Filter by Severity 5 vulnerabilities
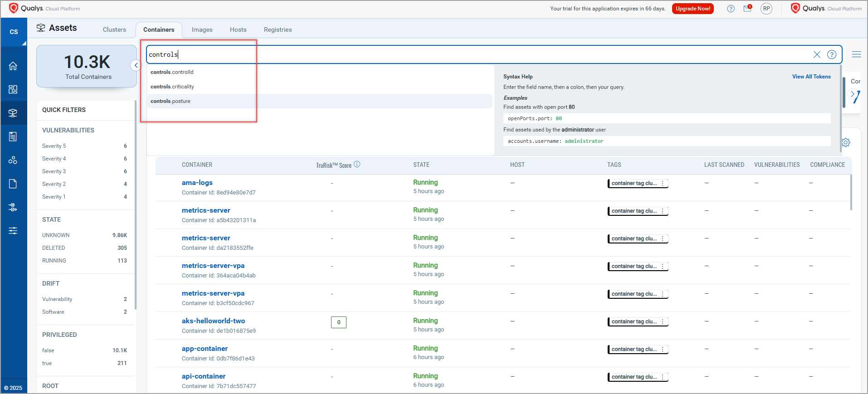Image resolution: width=868 pixels, height=394 pixels. coord(54,146)
